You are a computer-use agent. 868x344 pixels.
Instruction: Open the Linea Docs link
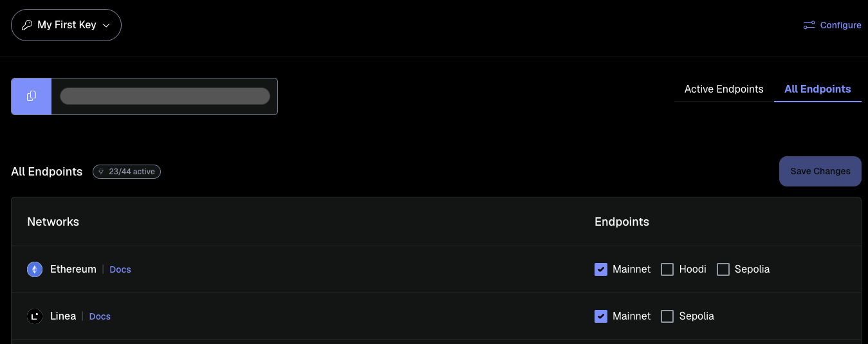[x=100, y=316]
